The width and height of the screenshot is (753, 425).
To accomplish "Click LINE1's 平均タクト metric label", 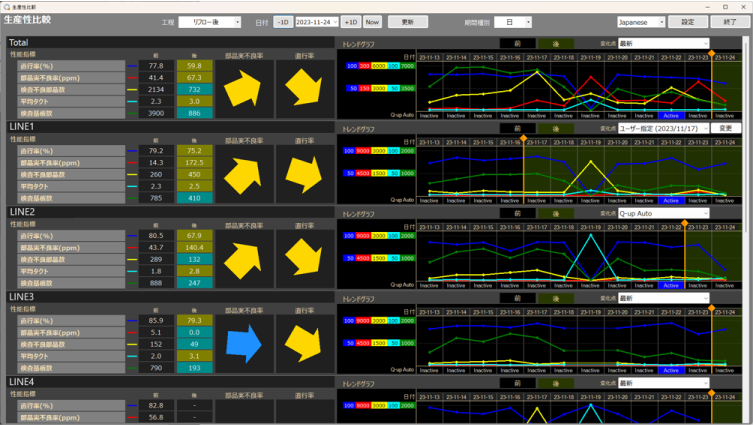I will [x=71, y=186].
